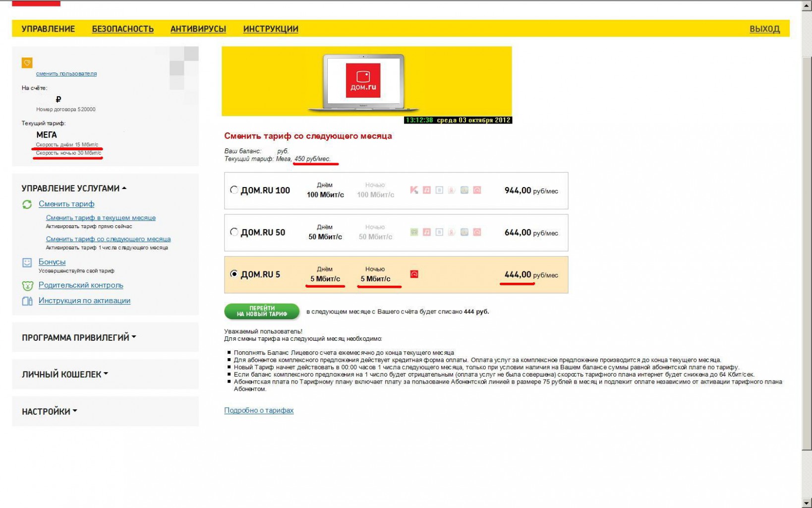Open Сменить тариф со следующего месяца link
This screenshot has height=508, width=812.
108,239
